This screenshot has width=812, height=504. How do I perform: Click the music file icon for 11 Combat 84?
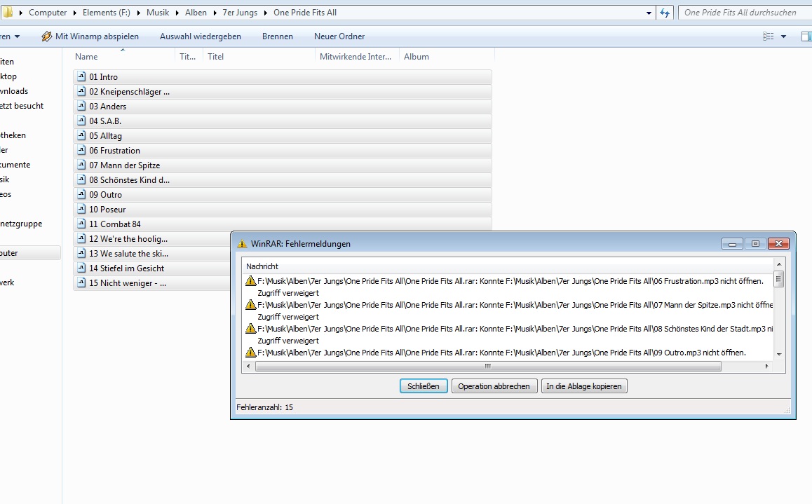coord(81,224)
